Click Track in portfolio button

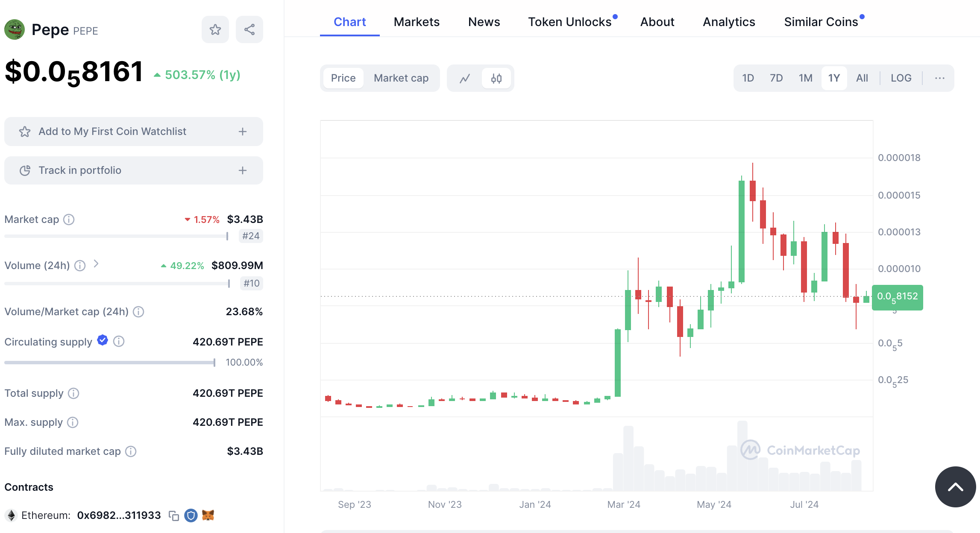tap(134, 170)
